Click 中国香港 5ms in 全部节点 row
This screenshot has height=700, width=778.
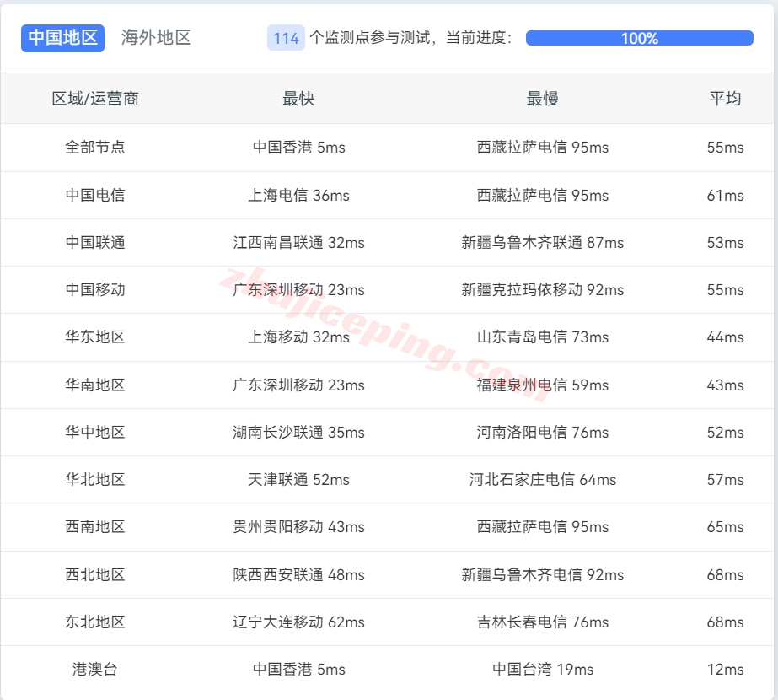tap(298, 148)
